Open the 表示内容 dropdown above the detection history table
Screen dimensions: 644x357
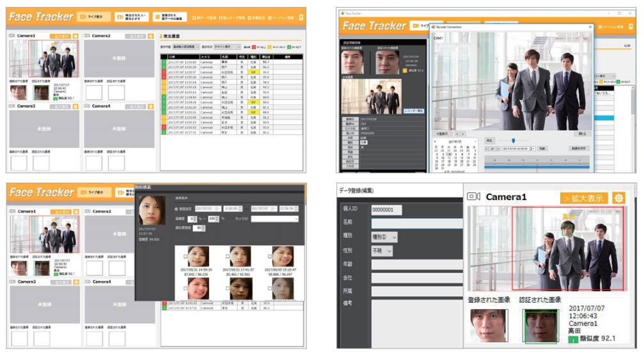point(184,47)
